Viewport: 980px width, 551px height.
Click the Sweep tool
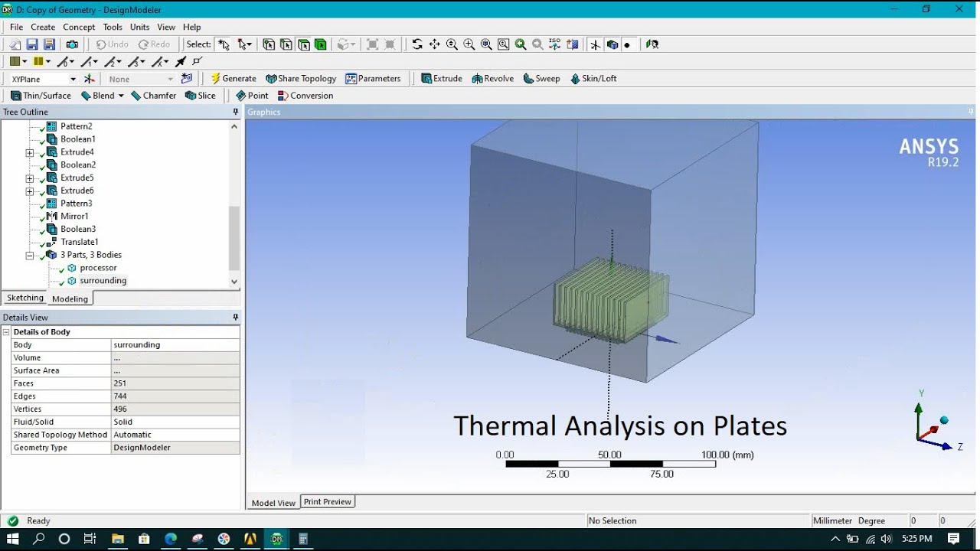[x=542, y=79]
